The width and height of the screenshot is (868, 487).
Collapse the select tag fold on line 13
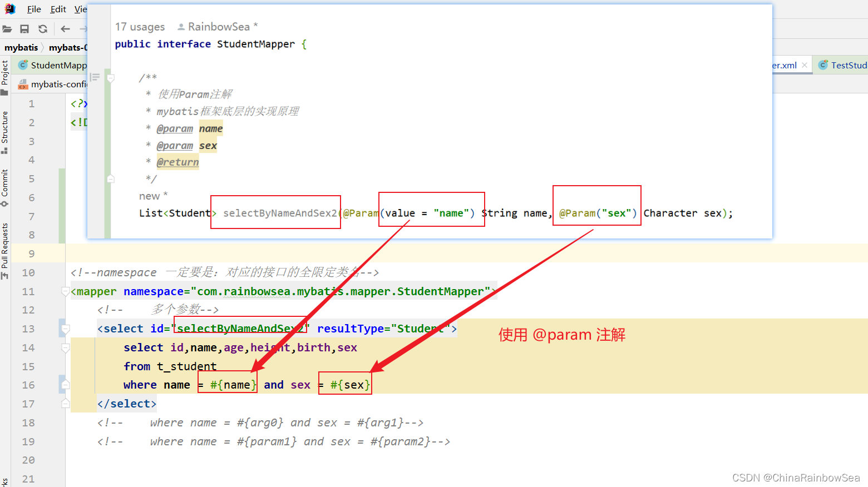65,329
